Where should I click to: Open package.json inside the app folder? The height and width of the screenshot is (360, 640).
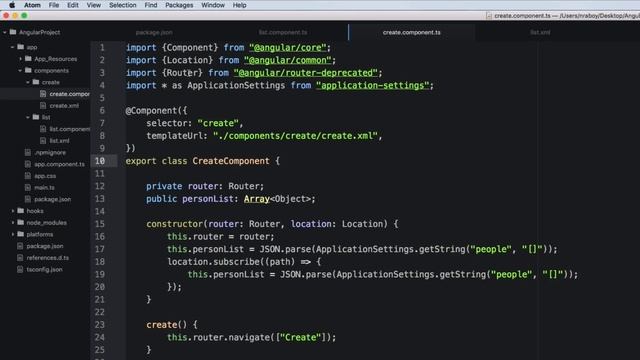52,199
